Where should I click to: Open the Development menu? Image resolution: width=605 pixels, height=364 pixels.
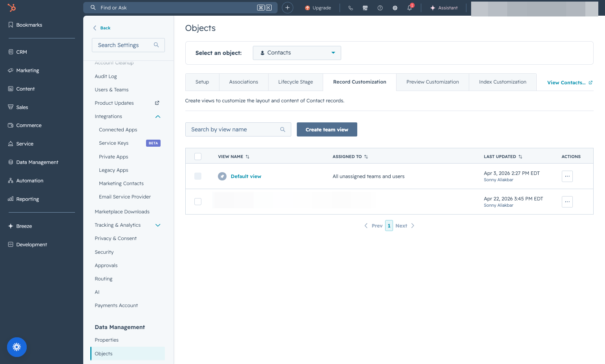(x=27, y=244)
